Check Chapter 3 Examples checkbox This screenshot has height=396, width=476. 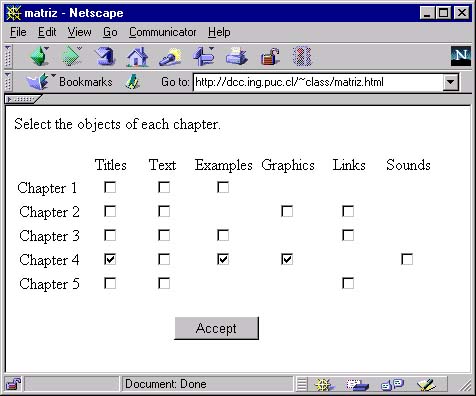(223, 235)
